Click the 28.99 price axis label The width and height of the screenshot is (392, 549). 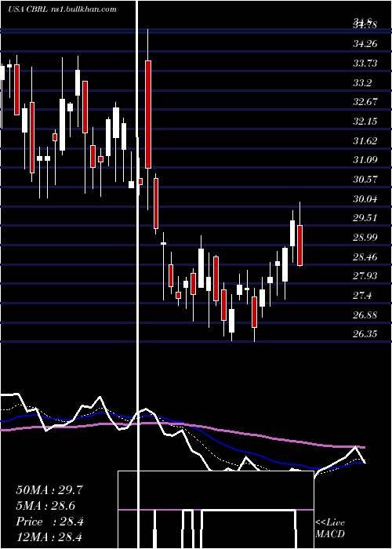coord(365,238)
